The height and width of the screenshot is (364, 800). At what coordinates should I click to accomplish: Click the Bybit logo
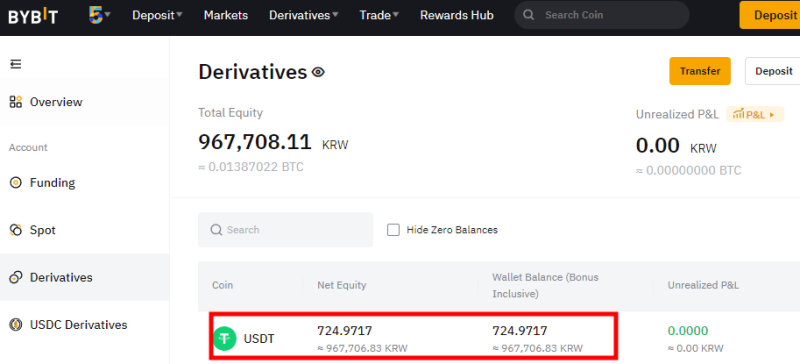(x=33, y=16)
